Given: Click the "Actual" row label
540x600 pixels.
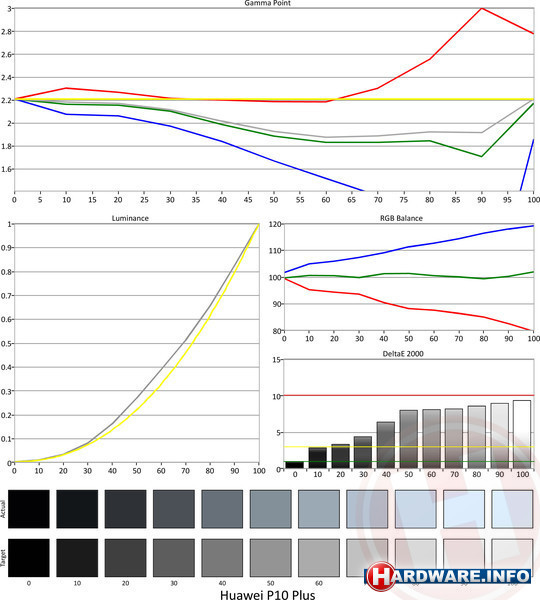Looking at the screenshot, I should tap(3, 509).
